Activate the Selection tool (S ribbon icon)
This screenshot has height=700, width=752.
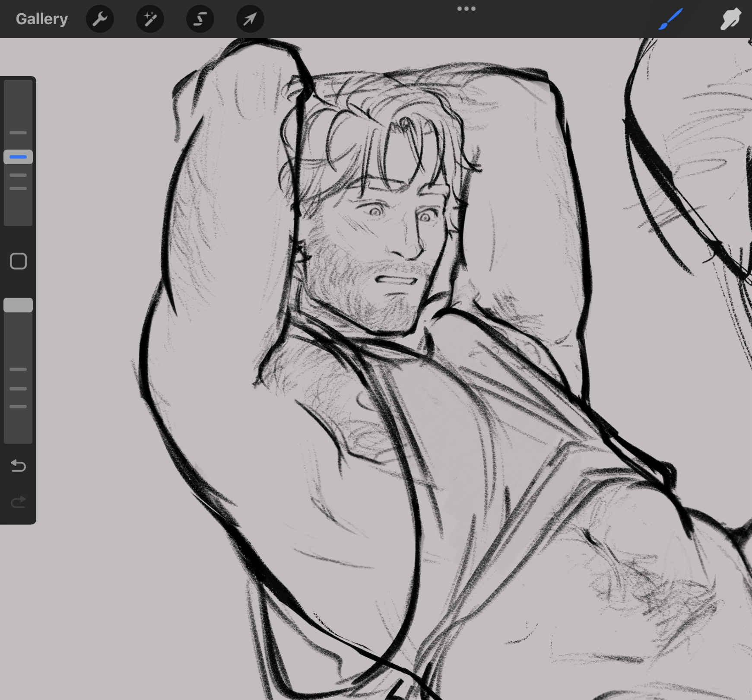coord(200,19)
